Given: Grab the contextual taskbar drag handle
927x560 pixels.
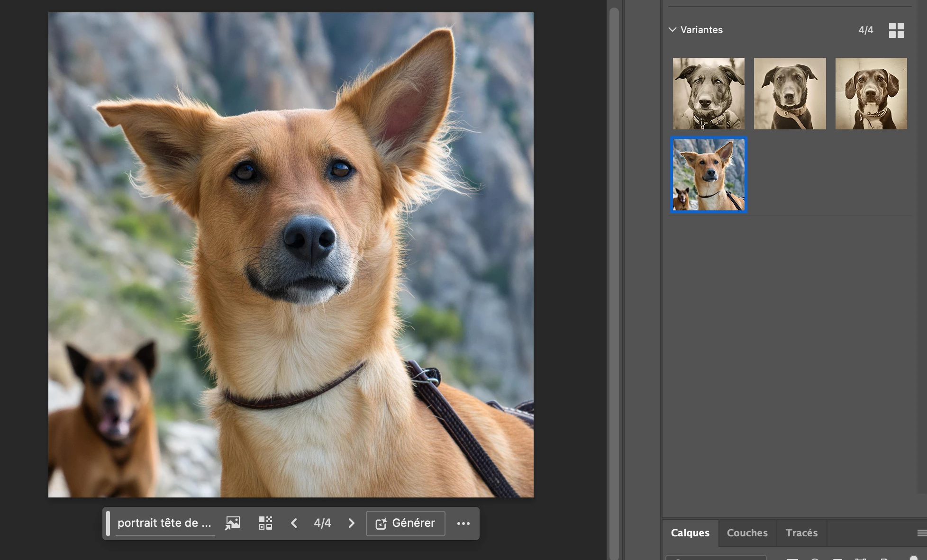Looking at the screenshot, I should tap(108, 523).
